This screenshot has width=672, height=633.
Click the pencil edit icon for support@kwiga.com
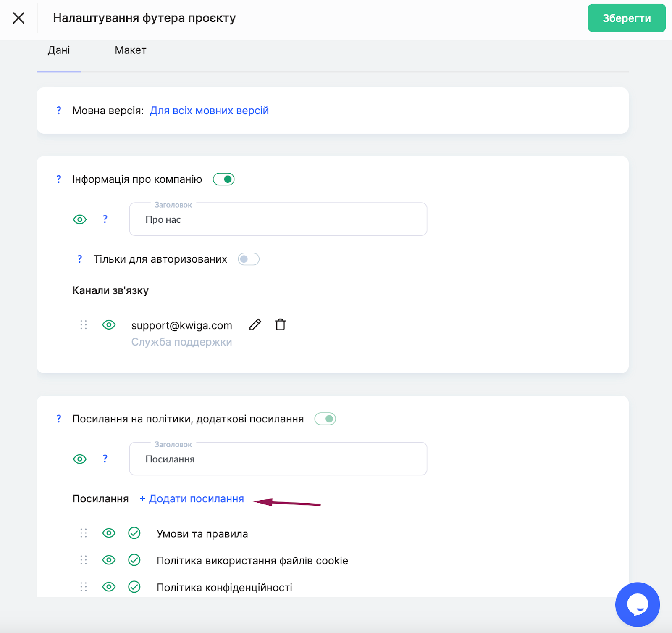coord(255,325)
